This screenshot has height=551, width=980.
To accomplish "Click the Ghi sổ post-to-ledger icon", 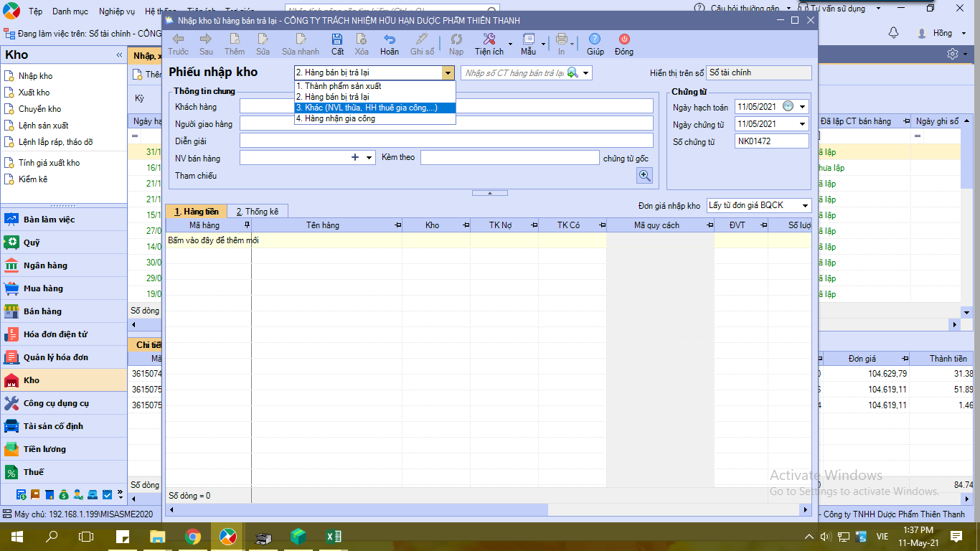I will (x=422, y=39).
